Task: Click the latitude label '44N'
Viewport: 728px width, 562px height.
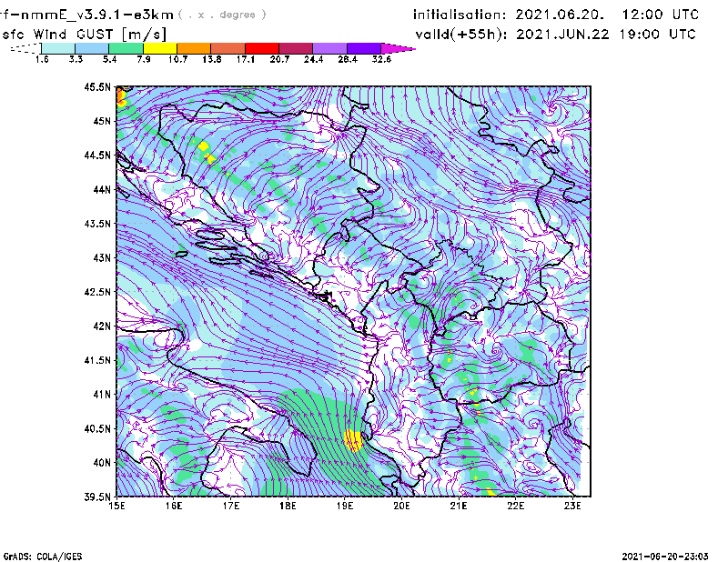Action: (x=101, y=189)
